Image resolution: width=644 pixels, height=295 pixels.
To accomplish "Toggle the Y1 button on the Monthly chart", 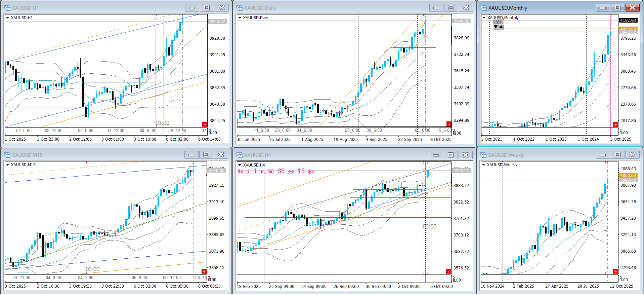I will point(499,22).
